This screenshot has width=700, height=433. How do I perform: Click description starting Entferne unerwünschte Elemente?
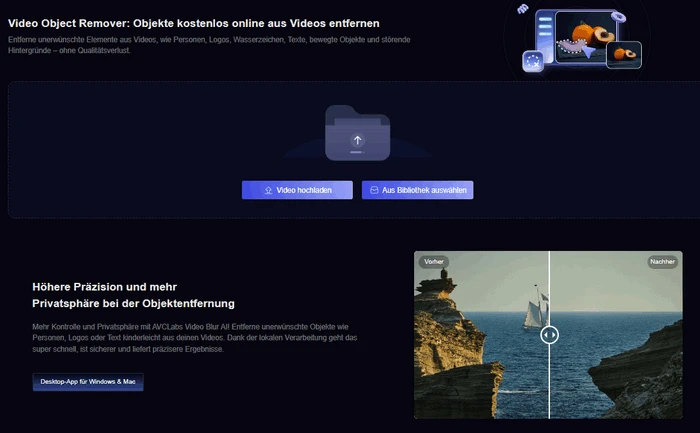(209, 45)
